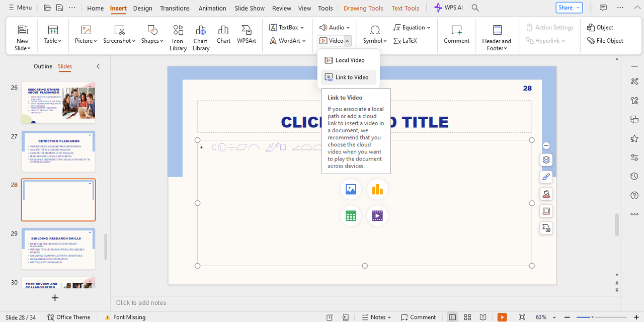Open the Picture insert tool
Image resolution: width=644 pixels, height=322 pixels.
[x=86, y=34]
